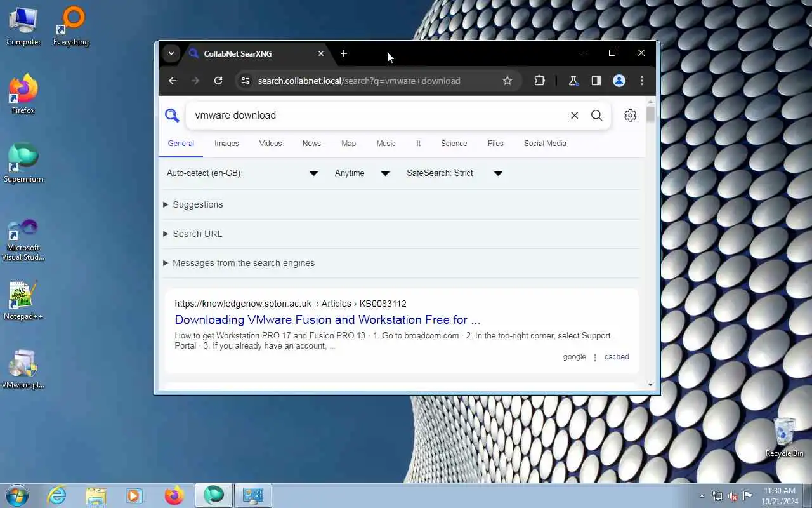Switch to the Social Media category tab

[x=545, y=144]
